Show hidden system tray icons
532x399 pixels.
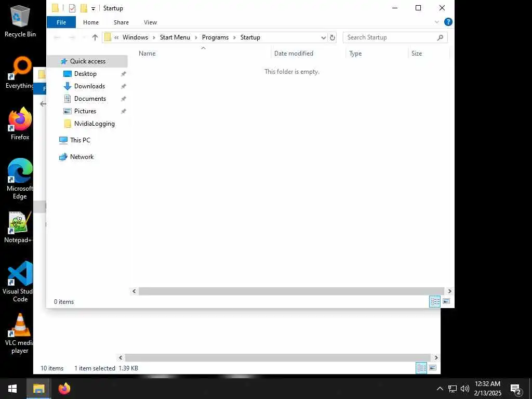pyautogui.click(x=440, y=389)
